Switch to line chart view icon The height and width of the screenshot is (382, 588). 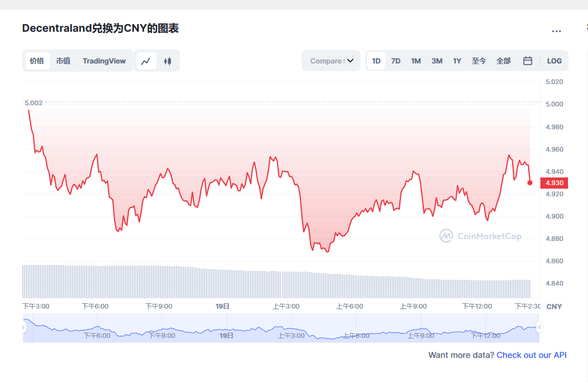146,61
